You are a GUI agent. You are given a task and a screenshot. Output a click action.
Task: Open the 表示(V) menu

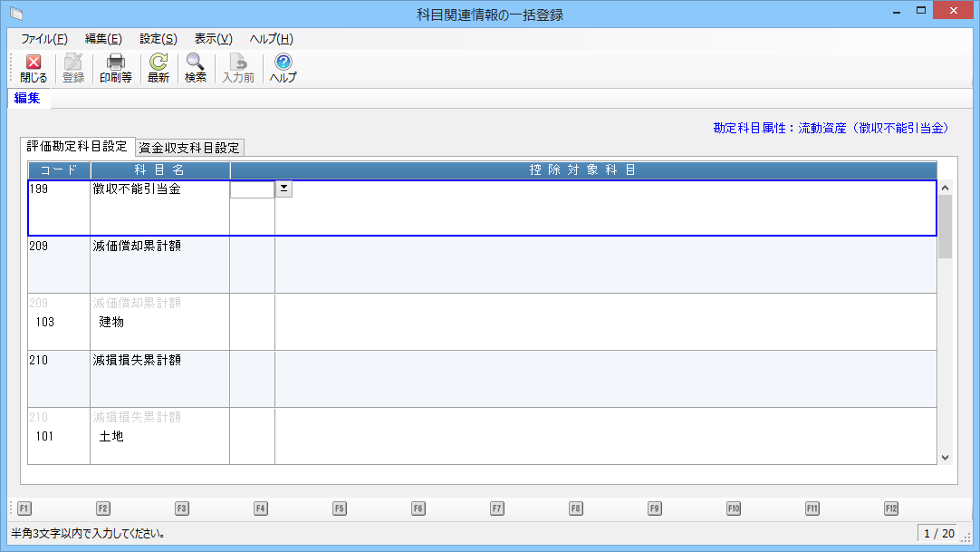(213, 39)
